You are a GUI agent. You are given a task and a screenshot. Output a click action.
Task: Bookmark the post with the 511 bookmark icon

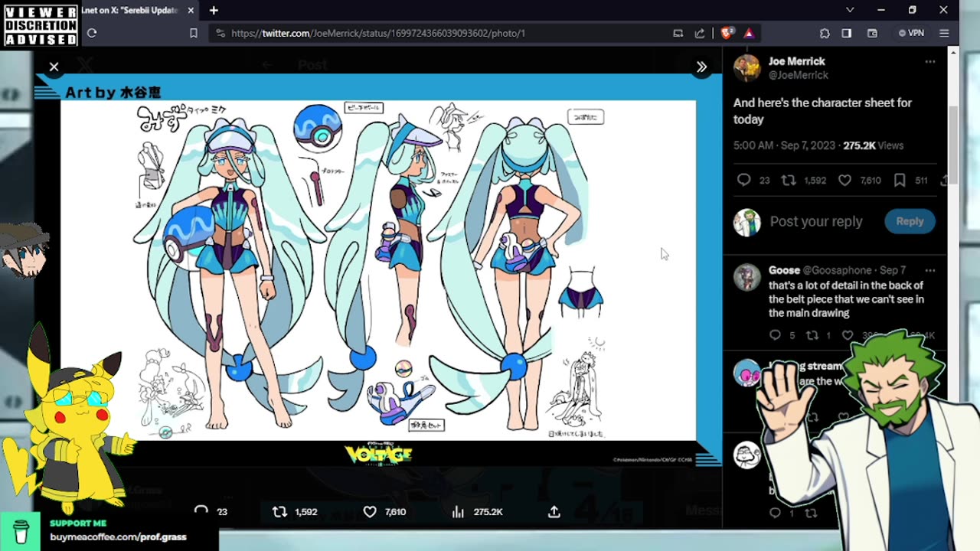coord(900,181)
